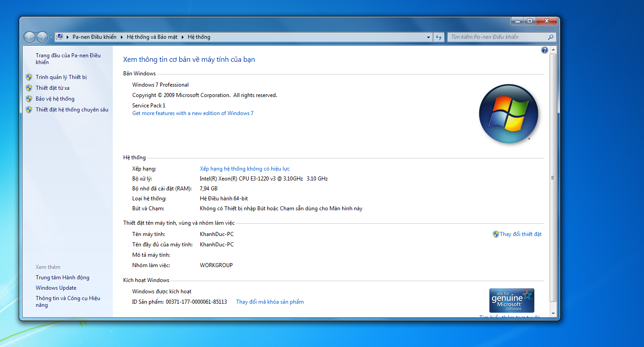Go to Pa-nen Điều khiển breadcrumb
This screenshot has width=644, height=347.
94,37
